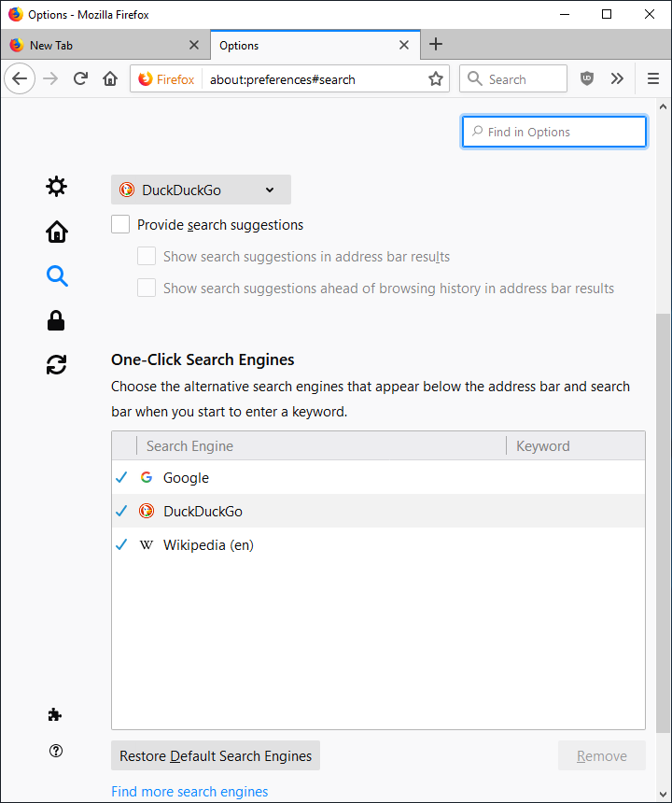Click the Search Engine column header
This screenshot has width=672, height=803.
pos(321,446)
